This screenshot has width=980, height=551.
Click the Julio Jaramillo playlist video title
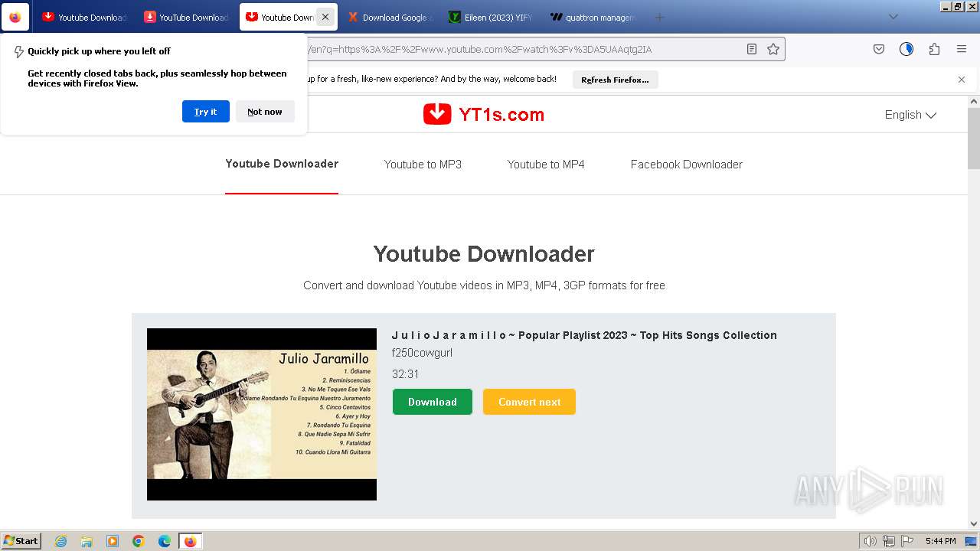(584, 335)
